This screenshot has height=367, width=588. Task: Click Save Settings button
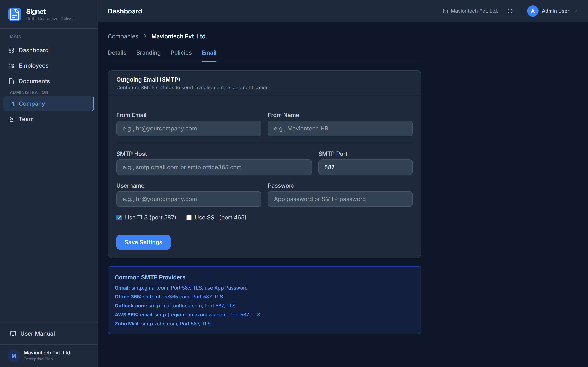pyautogui.click(x=143, y=242)
